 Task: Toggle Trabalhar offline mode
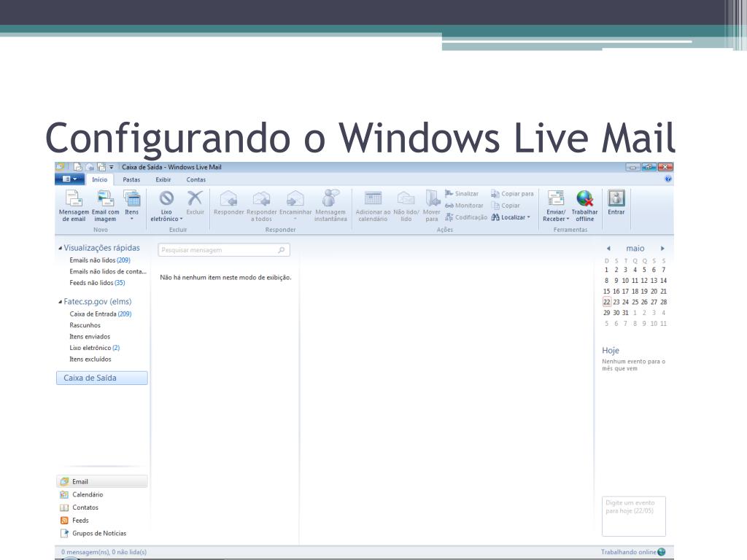click(x=584, y=206)
